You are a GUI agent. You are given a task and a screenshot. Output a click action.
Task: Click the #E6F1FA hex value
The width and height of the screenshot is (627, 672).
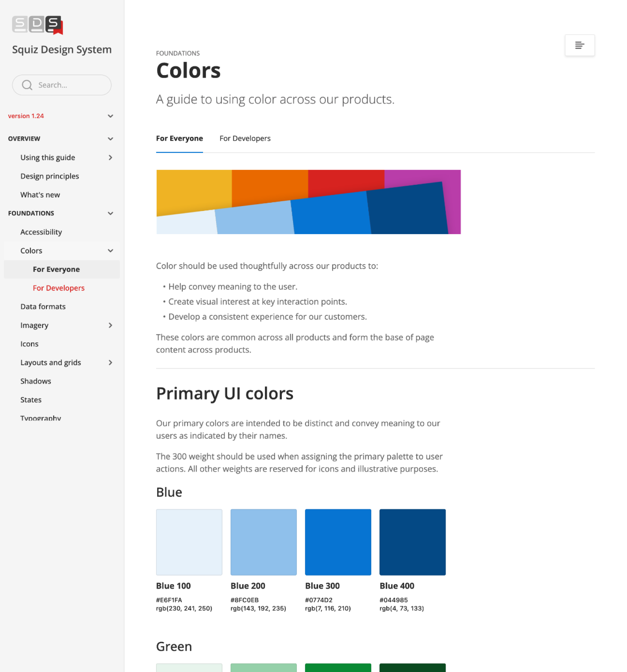[x=169, y=600]
